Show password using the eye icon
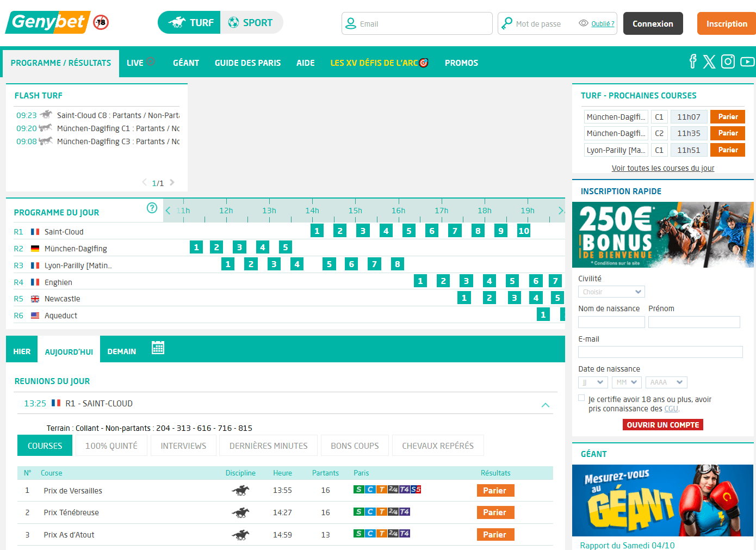 (x=584, y=23)
